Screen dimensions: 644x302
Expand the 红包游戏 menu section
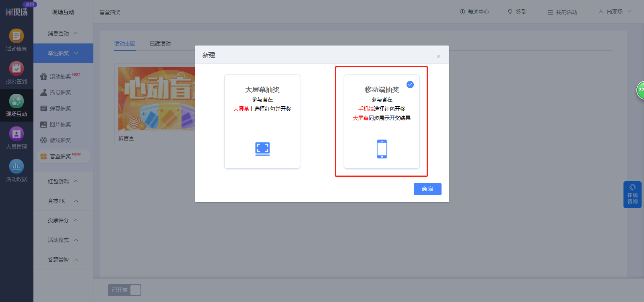(63, 181)
